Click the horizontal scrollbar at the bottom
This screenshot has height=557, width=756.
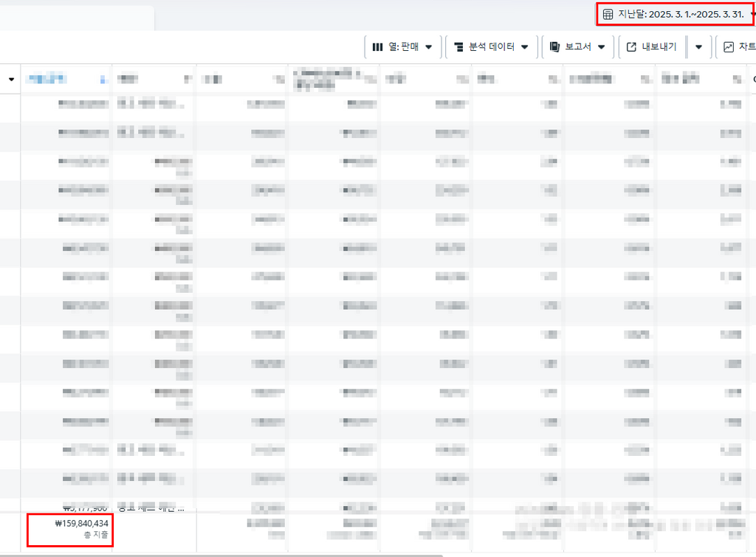coord(221,555)
